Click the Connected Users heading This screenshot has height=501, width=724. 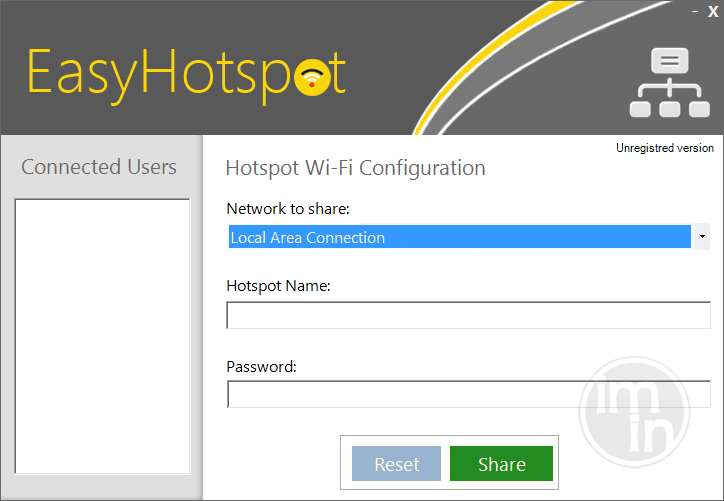coord(99,167)
